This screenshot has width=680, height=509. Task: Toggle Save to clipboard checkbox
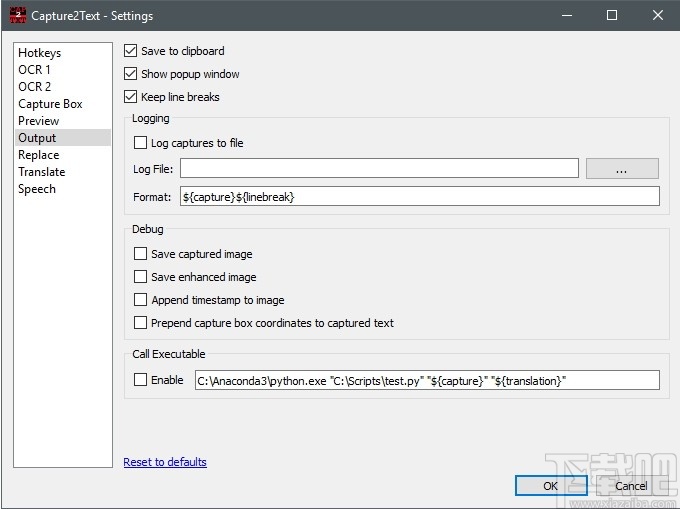pyautogui.click(x=131, y=51)
